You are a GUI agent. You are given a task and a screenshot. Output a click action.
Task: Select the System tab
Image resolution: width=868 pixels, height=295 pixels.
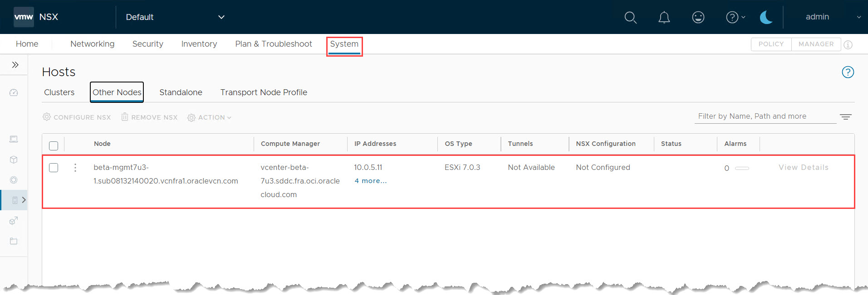click(x=344, y=44)
